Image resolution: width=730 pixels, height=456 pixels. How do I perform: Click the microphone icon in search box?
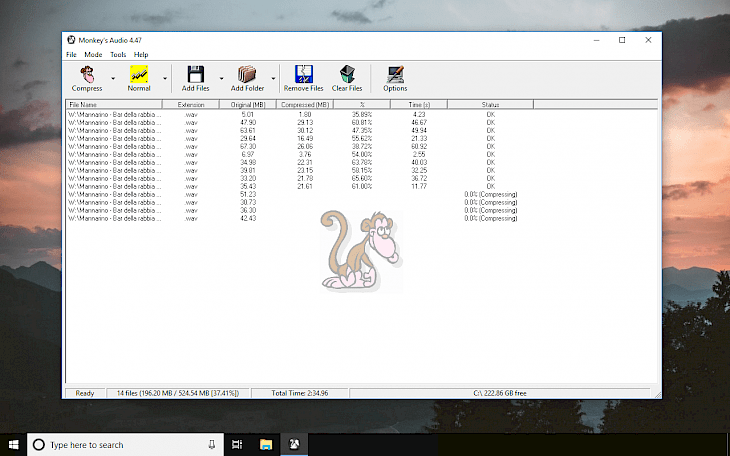pos(212,445)
